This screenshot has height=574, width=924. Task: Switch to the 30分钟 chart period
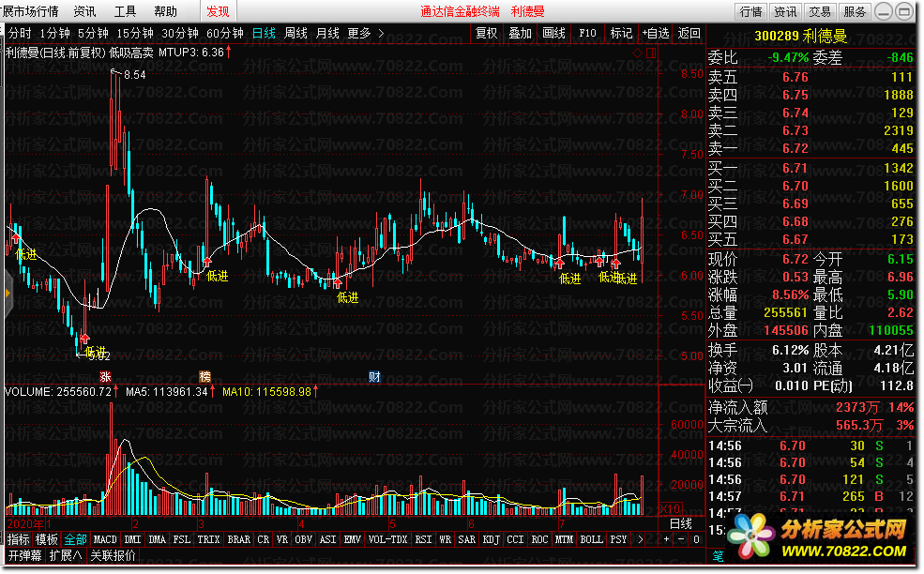[x=180, y=34]
